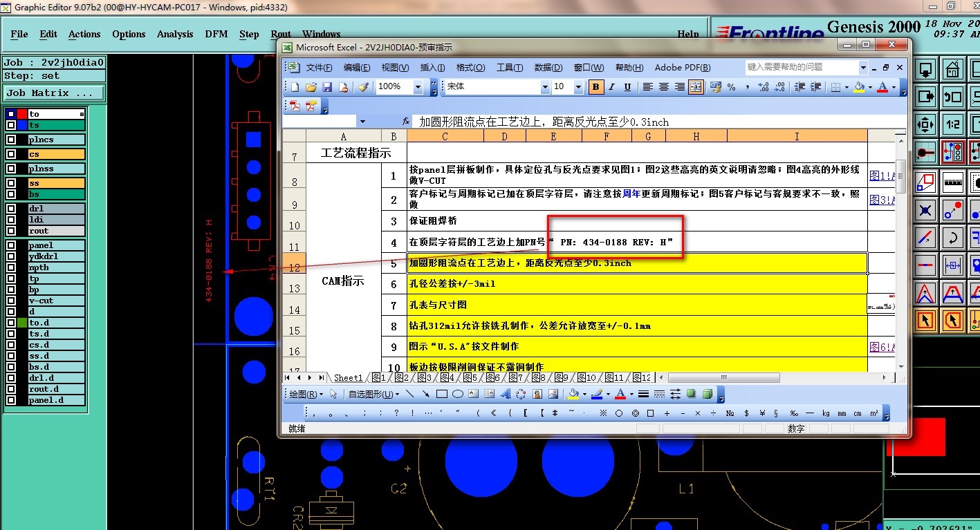Click the Genesis Help menu
Screen dimensions: 980x530
[687, 34]
